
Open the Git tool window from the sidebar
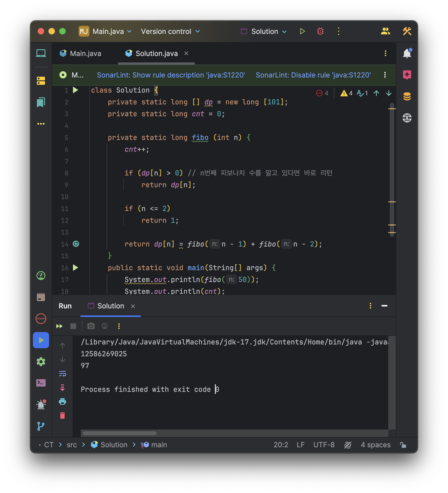[x=41, y=426]
